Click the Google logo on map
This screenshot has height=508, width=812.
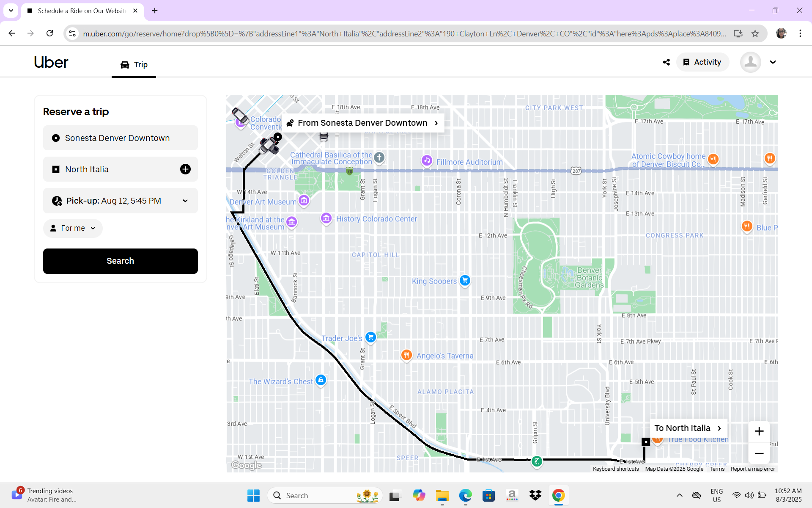[247, 465]
